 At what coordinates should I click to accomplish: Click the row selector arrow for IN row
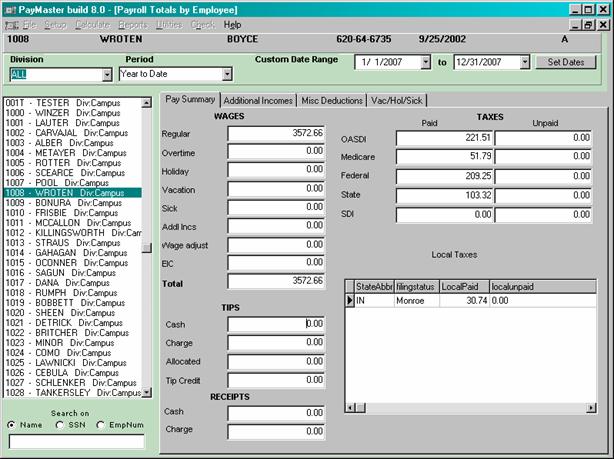[350, 301]
